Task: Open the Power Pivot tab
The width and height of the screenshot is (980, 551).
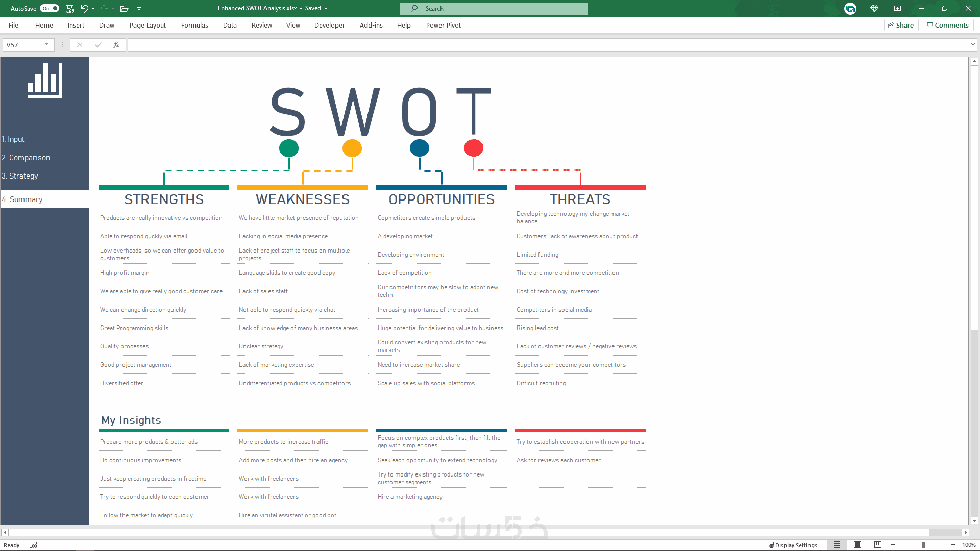Action: (443, 25)
